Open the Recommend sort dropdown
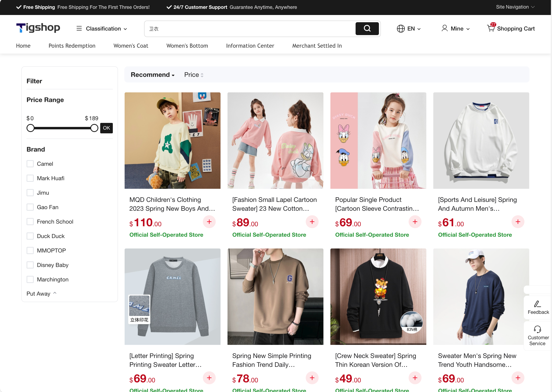The image size is (552, 392). click(x=152, y=75)
